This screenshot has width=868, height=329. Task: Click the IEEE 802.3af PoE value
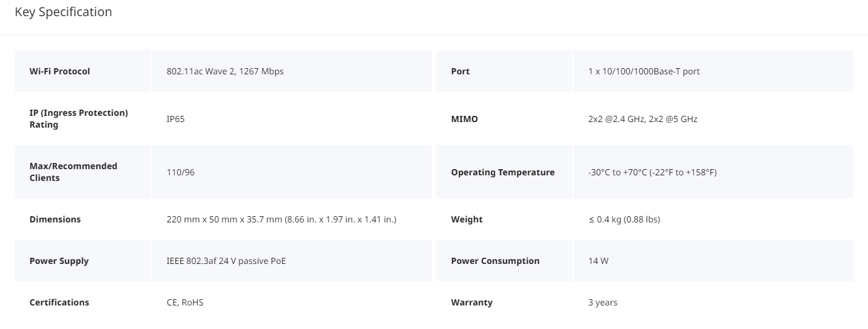click(x=226, y=261)
